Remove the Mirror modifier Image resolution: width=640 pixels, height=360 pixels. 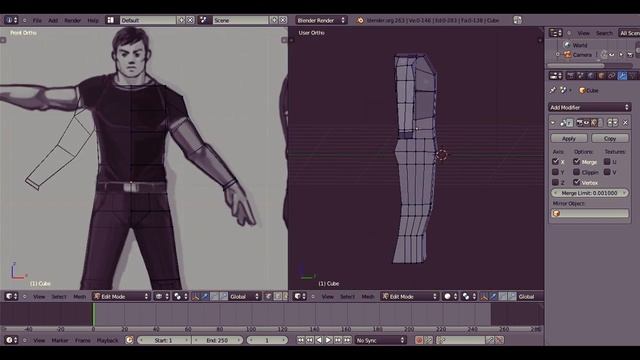(x=625, y=122)
